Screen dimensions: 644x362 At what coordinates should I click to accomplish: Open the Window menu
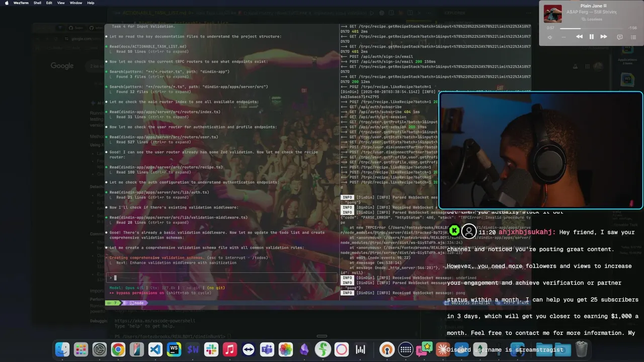[x=76, y=3]
